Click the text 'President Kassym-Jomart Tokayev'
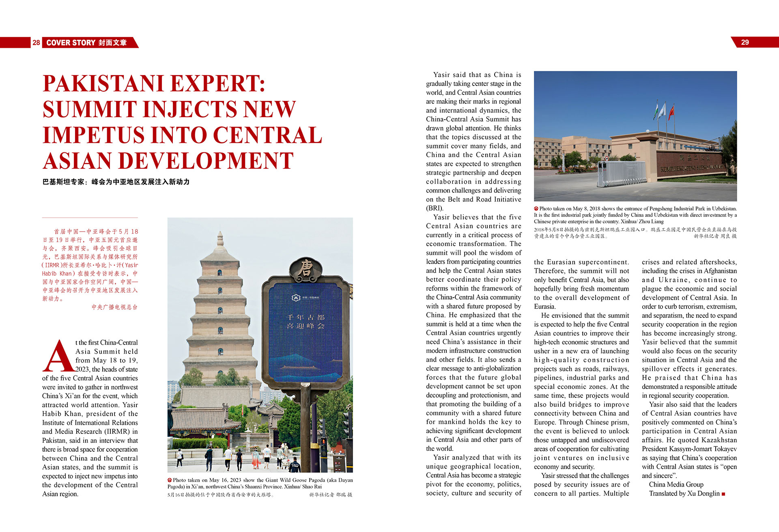779x532 pixels. pos(689,449)
